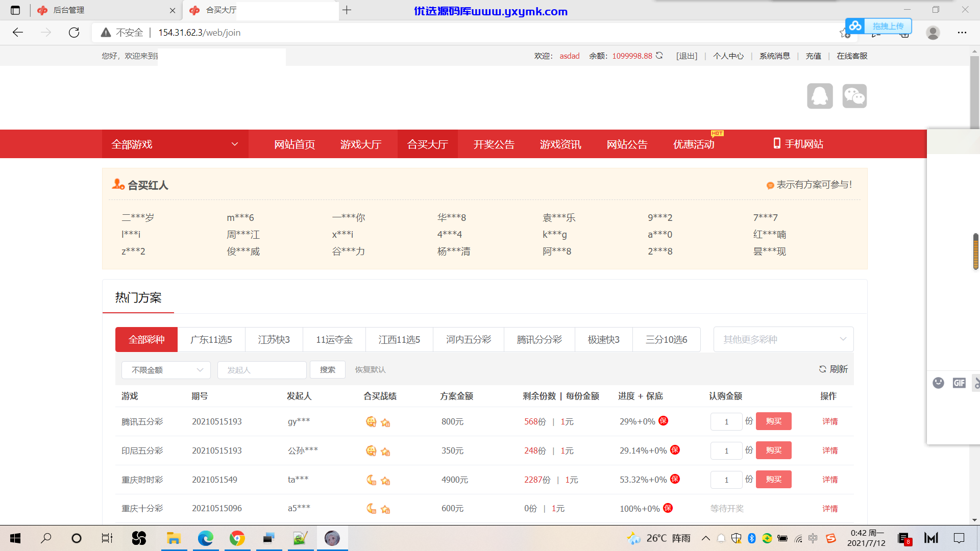This screenshot has width=980, height=551.
Task: Click the browser reload icon
Action: 74,33
